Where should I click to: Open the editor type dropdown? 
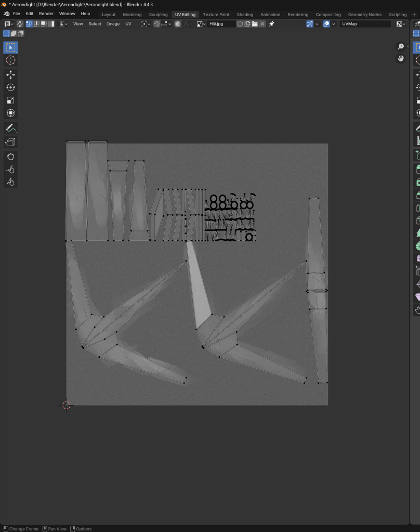[x=9, y=24]
